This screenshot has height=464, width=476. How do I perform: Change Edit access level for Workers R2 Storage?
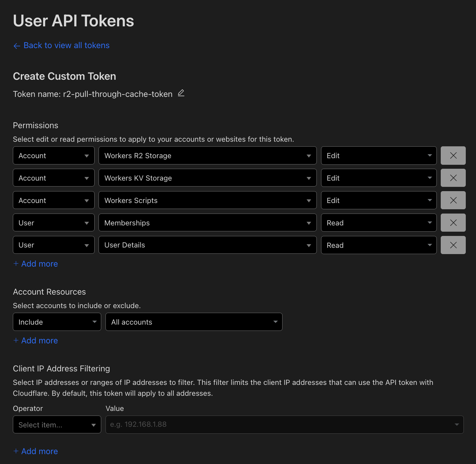click(379, 156)
